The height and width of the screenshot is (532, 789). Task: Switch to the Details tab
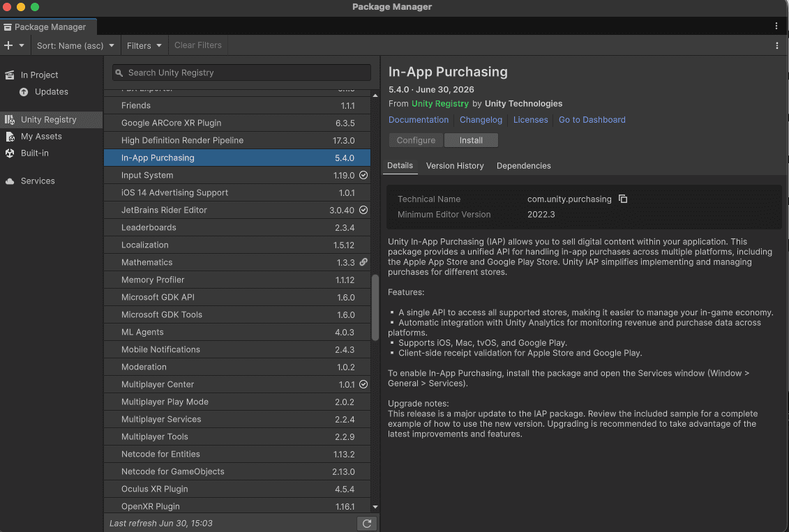[400, 166]
